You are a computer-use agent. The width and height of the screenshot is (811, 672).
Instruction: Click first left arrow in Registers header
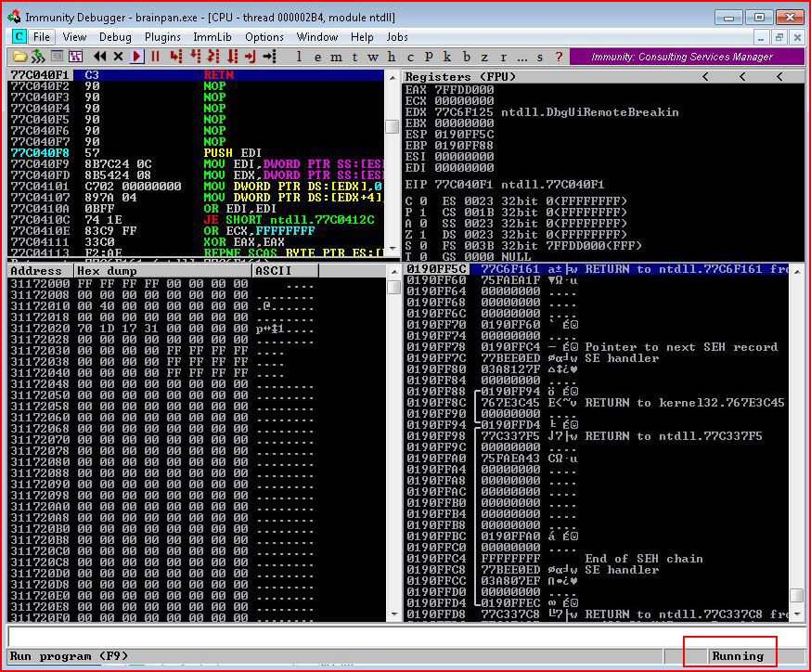tap(705, 76)
